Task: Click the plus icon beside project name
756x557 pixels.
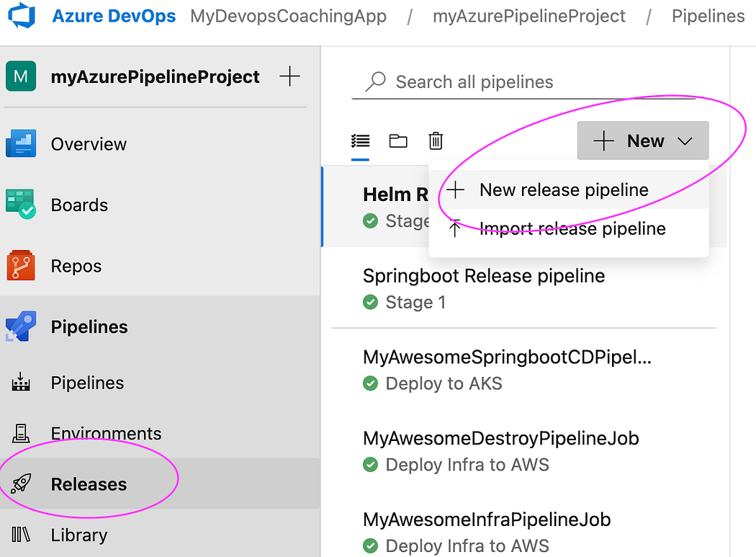Action: point(289,76)
